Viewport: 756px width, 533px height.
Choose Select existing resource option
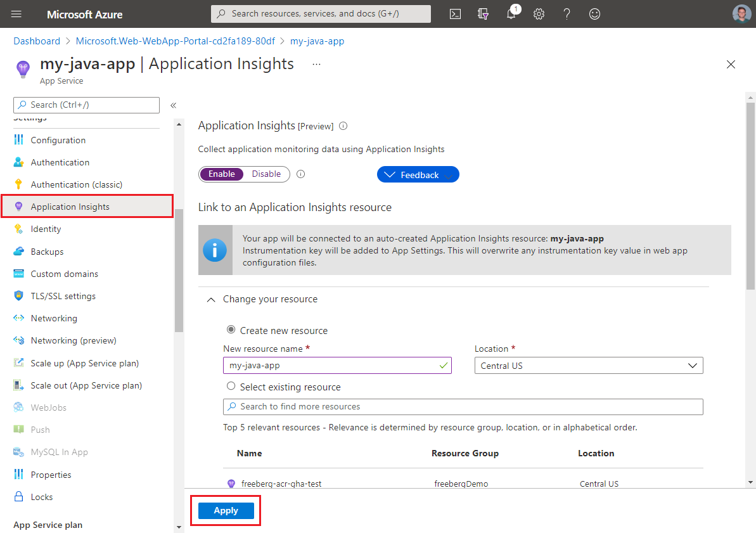coord(231,387)
